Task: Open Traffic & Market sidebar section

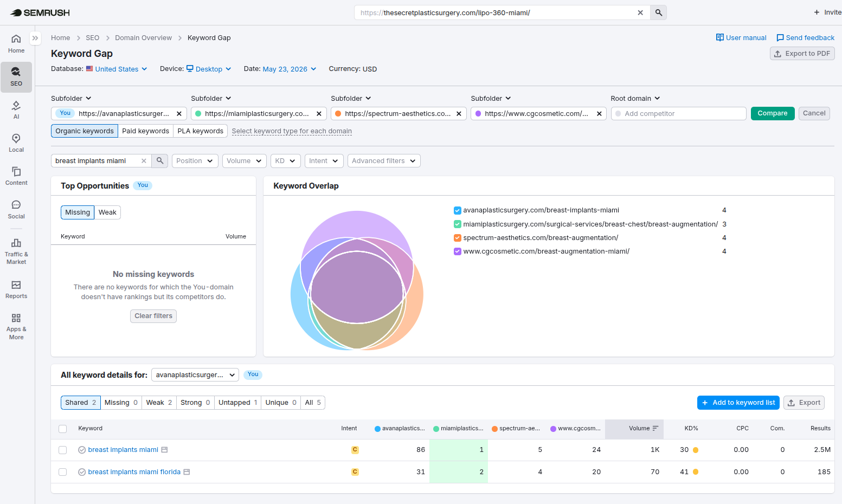Action: [16, 251]
